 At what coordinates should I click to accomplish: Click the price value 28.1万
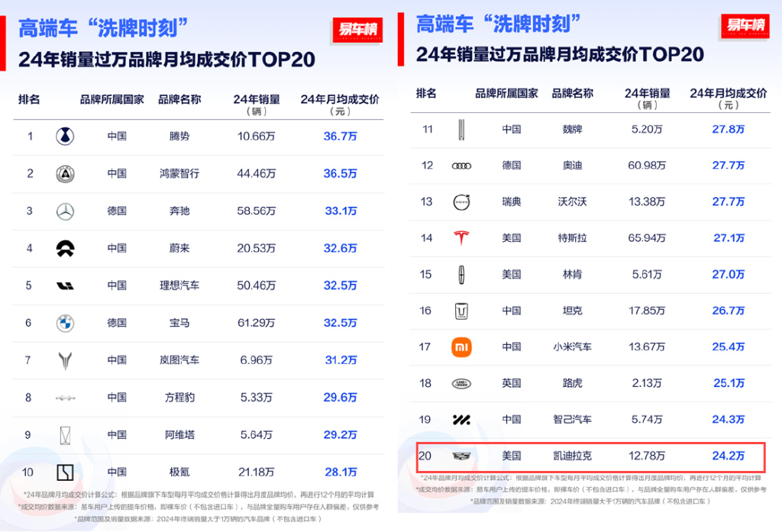pyautogui.click(x=341, y=472)
